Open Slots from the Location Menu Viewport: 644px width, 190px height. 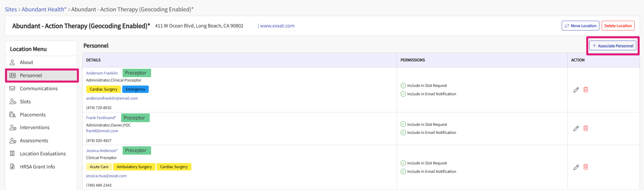pyautogui.click(x=25, y=102)
